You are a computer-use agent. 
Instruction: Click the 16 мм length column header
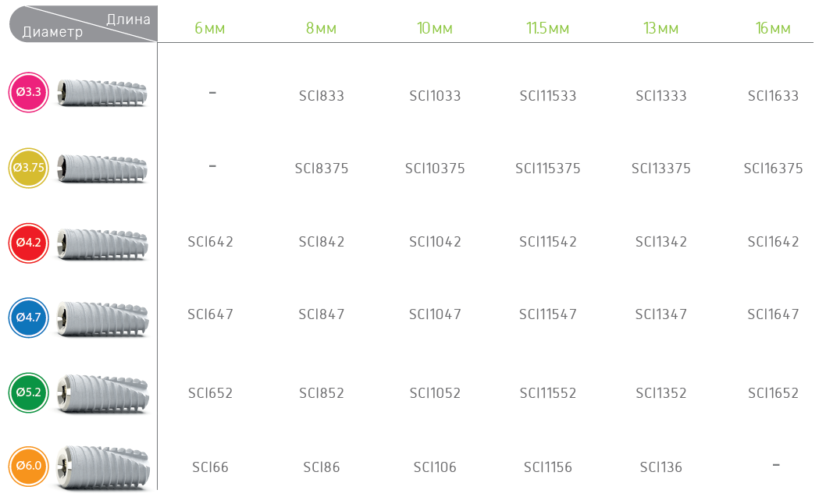[x=773, y=29]
